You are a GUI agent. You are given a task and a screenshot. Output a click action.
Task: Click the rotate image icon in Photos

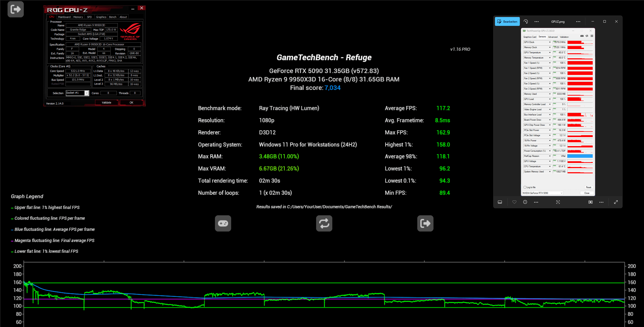coord(526,21)
